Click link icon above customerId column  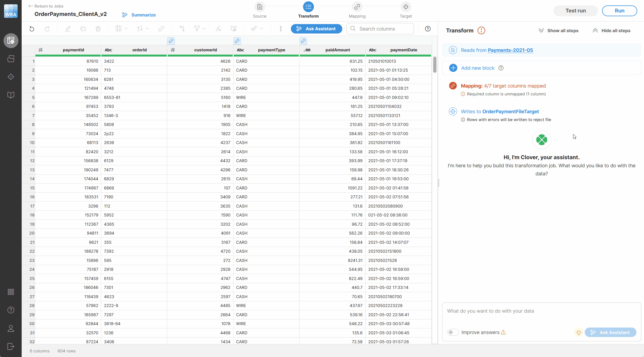[171, 41]
